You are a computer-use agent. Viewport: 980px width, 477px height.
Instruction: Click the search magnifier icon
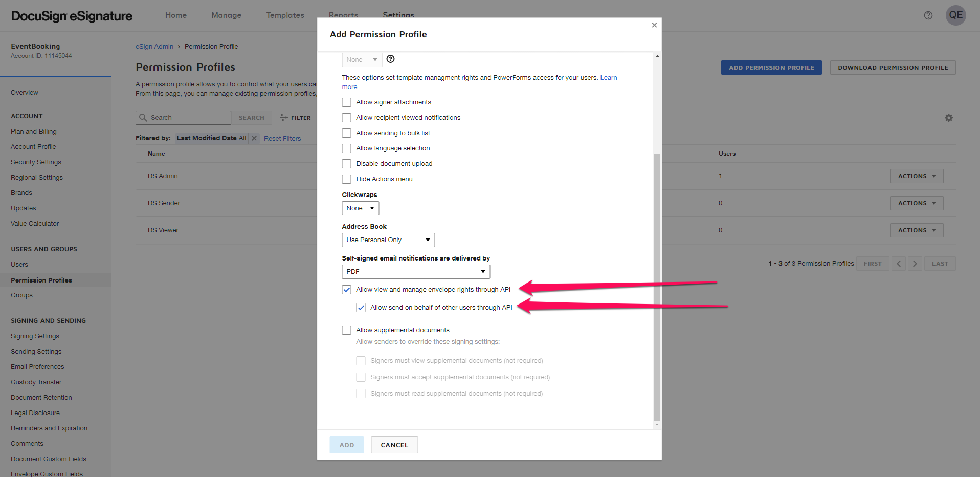(x=143, y=118)
